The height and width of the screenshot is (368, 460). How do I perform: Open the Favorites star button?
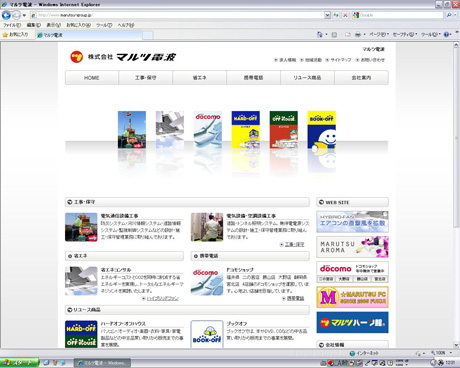(x=15, y=34)
